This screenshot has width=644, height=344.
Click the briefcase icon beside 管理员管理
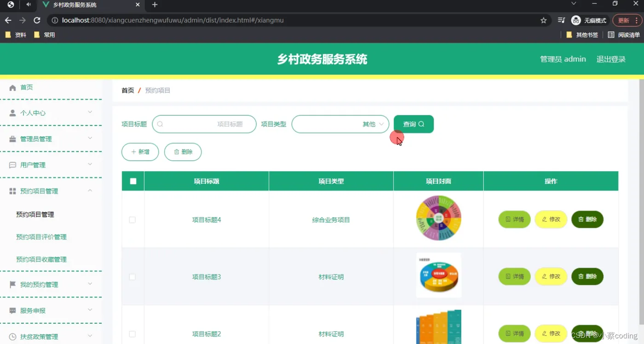click(x=12, y=139)
